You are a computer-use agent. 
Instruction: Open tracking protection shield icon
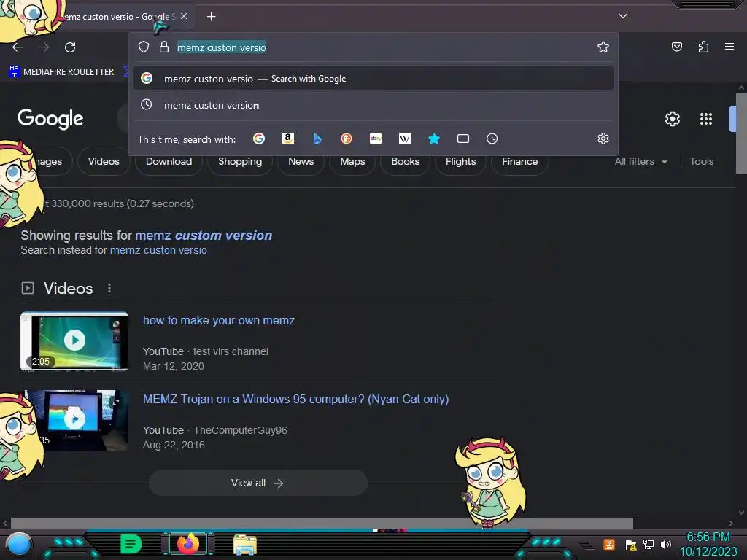tap(144, 47)
